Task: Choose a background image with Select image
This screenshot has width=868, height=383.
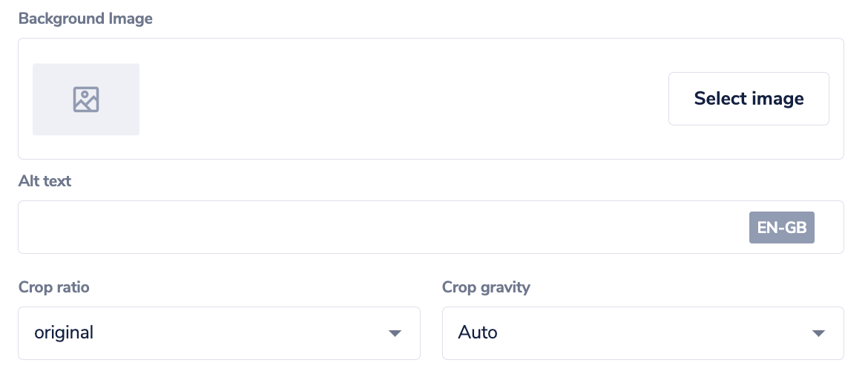Action: coord(749,99)
